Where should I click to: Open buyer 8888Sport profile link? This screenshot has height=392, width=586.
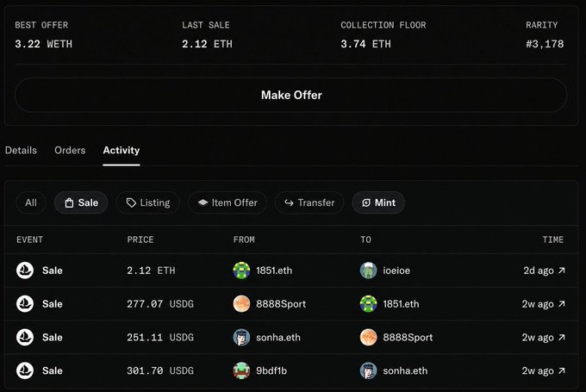408,337
